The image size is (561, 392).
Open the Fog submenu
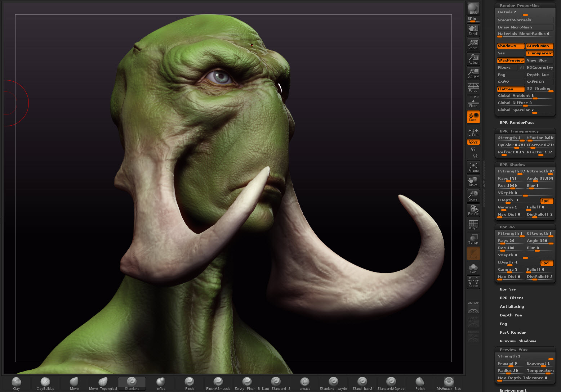click(x=503, y=324)
